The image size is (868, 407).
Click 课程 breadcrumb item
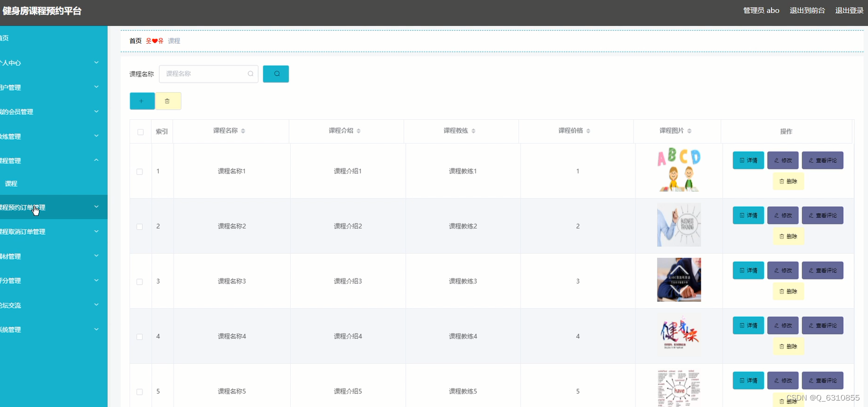174,41
